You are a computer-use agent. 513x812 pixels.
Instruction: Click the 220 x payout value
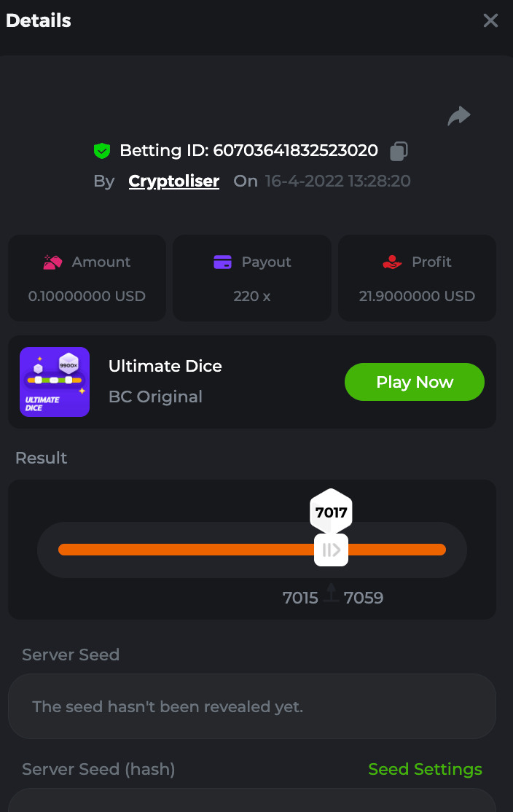coord(251,296)
